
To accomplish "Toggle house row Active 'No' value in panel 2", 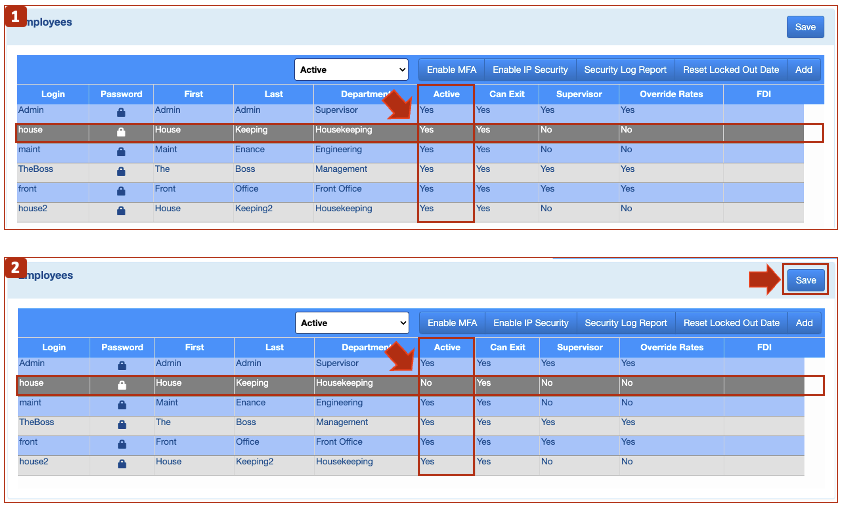I will 427,384.
